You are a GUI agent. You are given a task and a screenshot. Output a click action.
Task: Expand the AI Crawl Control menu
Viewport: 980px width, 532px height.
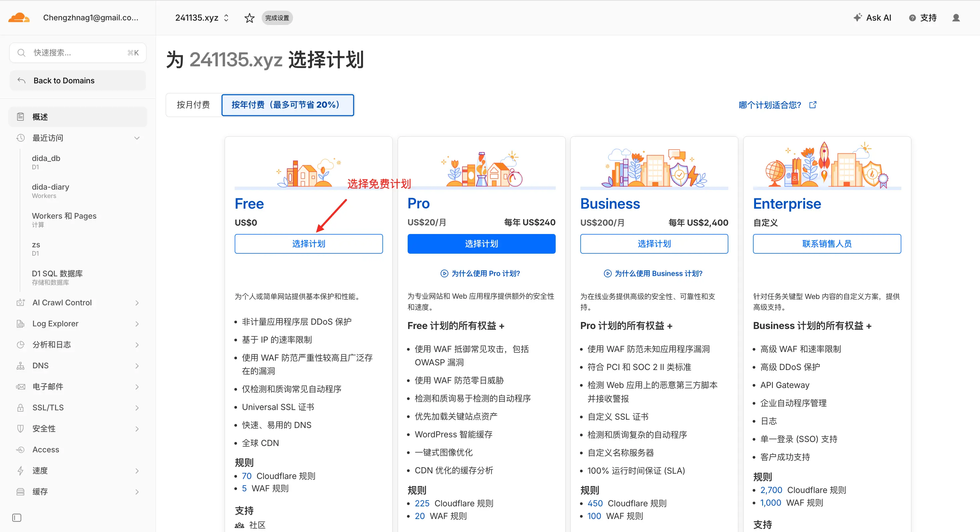pos(137,303)
